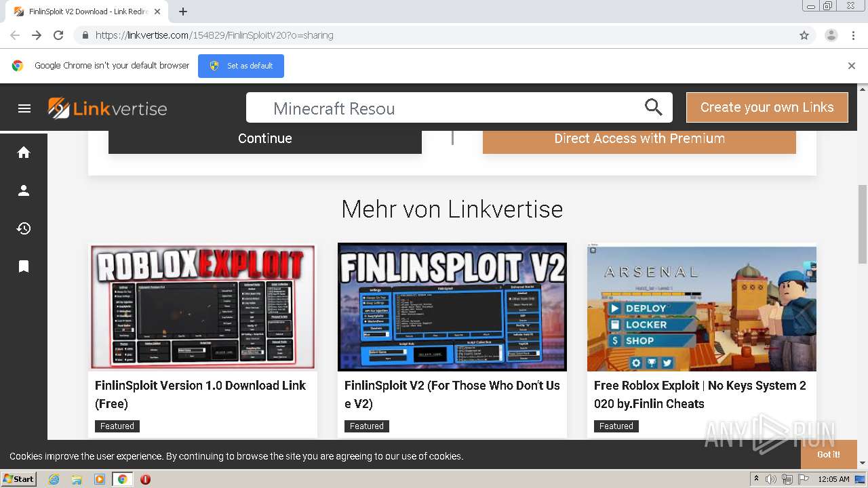Click the Continue button
This screenshot has height=488, width=868.
(x=265, y=138)
